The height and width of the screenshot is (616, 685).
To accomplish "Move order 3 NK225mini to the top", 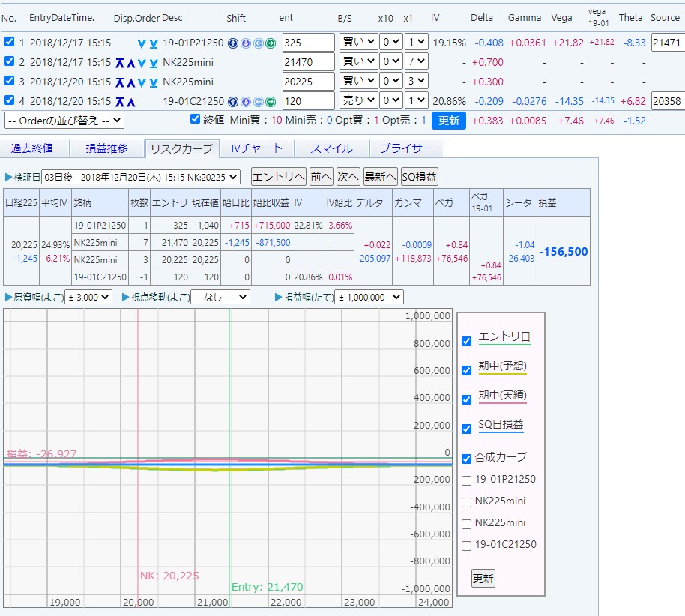I will (120, 82).
